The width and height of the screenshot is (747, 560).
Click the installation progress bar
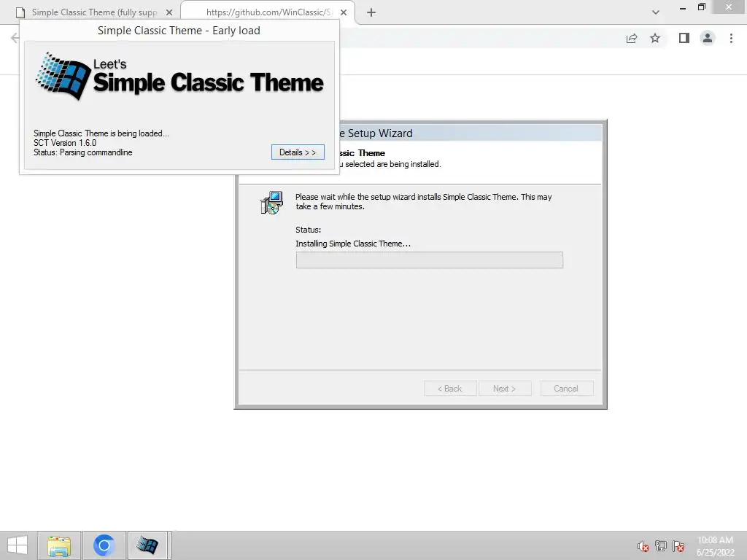pyautogui.click(x=429, y=260)
